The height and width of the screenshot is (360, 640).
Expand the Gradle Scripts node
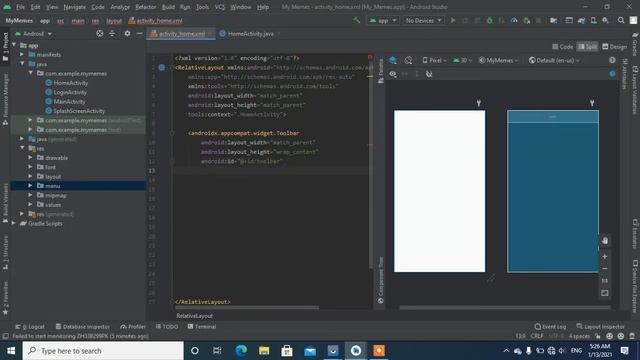[x=14, y=223]
